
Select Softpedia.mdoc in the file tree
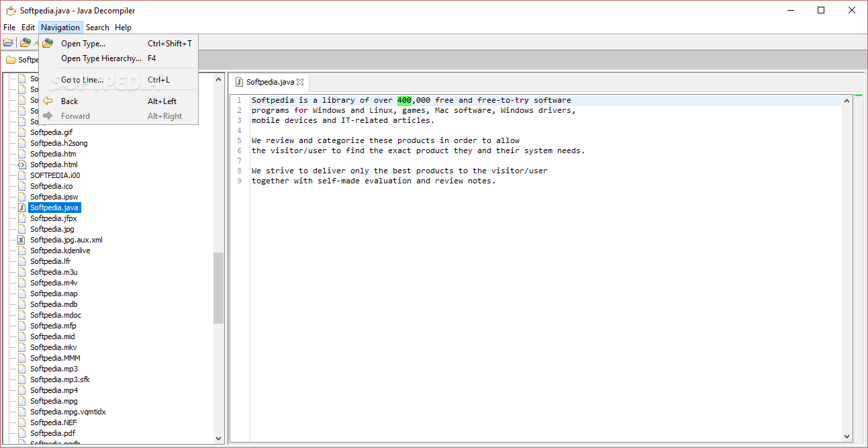tap(56, 315)
